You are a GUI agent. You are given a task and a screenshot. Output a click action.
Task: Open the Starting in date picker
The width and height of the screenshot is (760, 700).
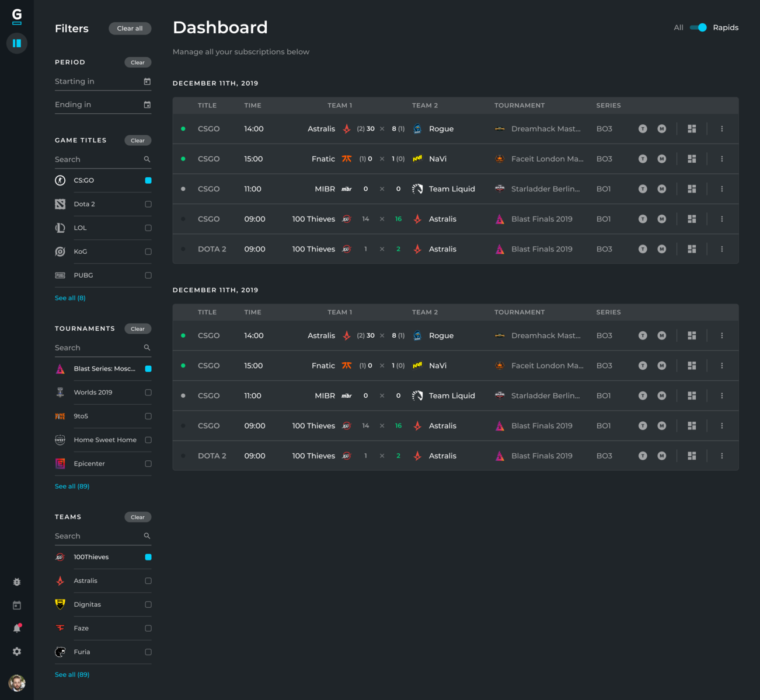(x=148, y=81)
